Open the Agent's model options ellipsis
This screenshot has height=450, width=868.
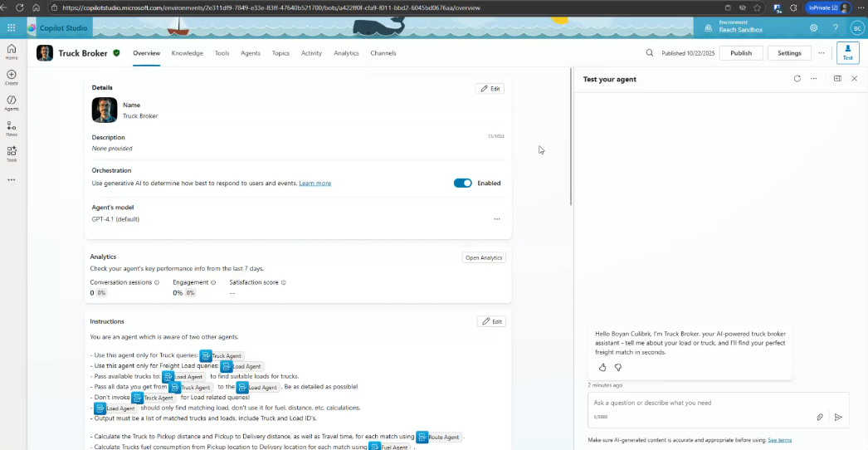point(496,219)
